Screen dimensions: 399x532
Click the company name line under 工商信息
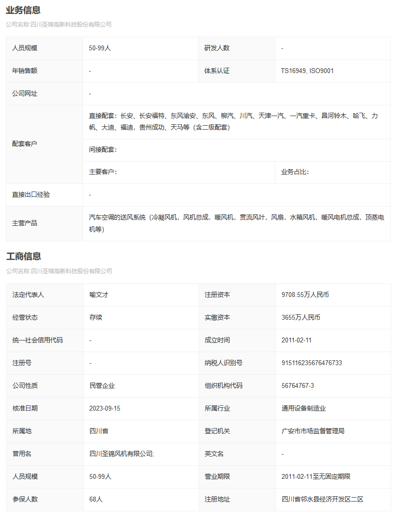pos(59,271)
